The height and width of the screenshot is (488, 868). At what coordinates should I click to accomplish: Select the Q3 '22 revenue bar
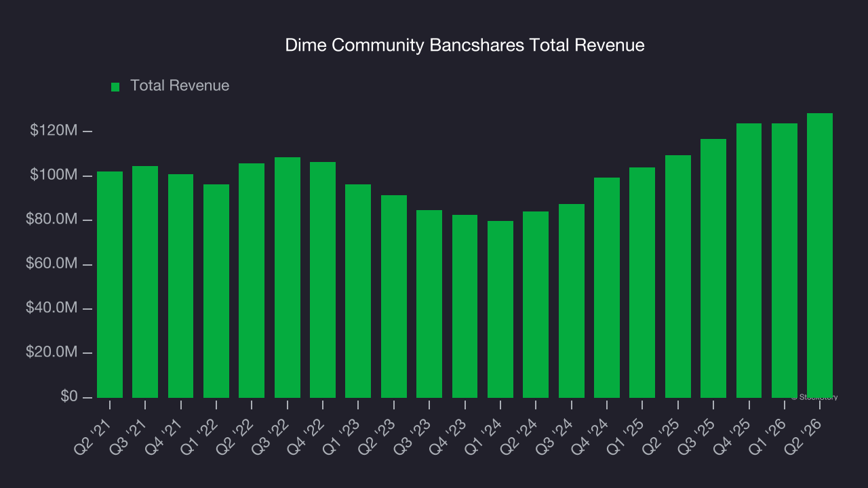[x=288, y=277]
